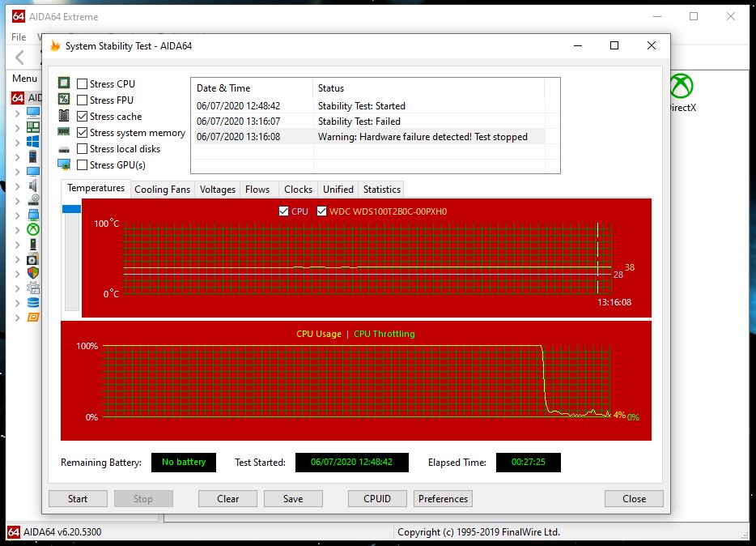Click the Clear button
This screenshot has height=546, width=756.
[227, 499]
